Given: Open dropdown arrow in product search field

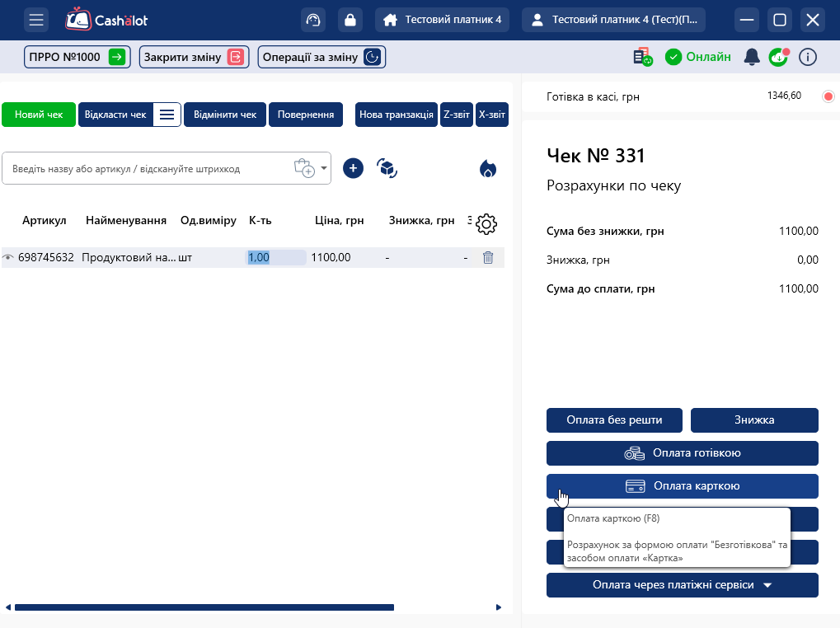Looking at the screenshot, I should tap(324, 169).
